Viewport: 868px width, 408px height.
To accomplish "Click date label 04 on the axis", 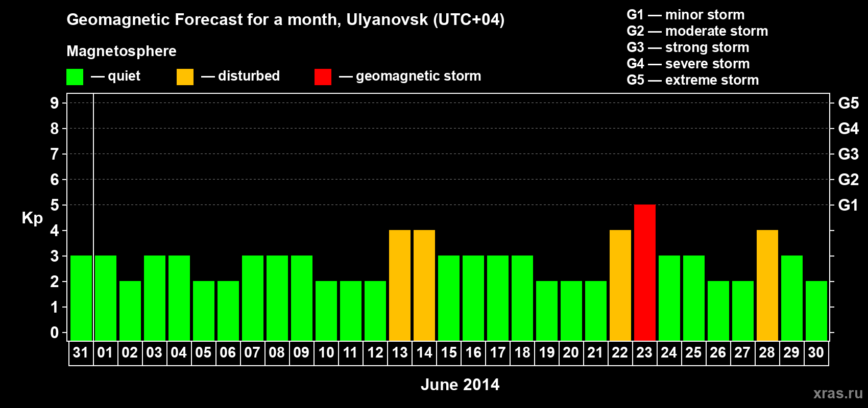I will coord(179,352).
